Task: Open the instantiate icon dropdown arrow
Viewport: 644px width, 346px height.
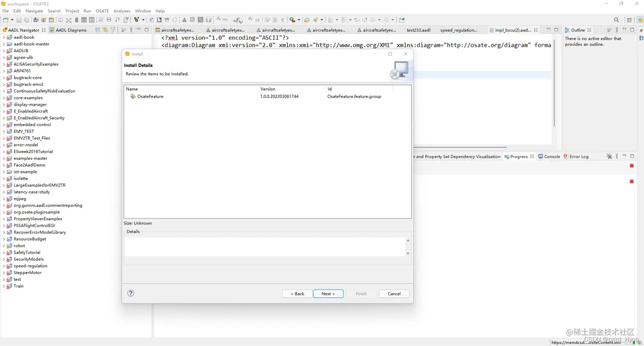Action: 143,20
